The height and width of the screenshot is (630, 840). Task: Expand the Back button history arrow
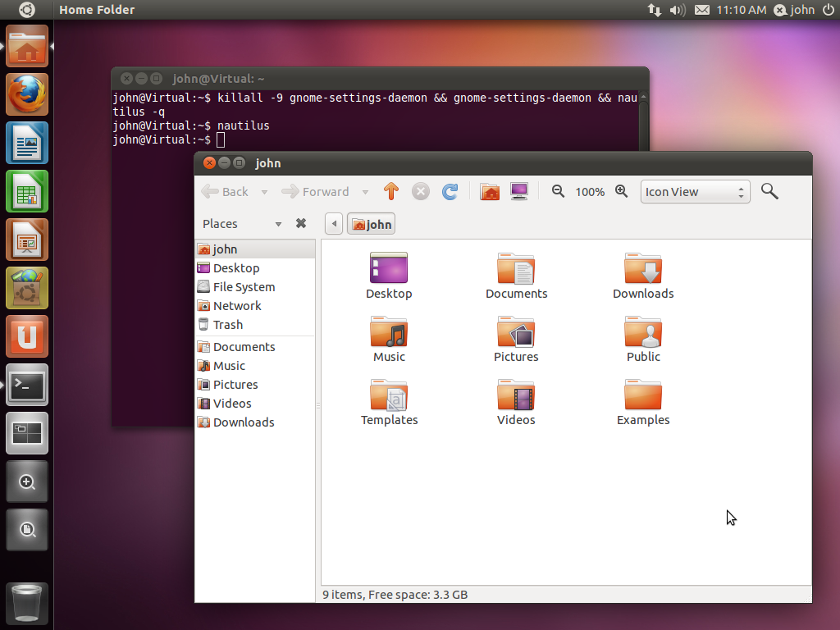(264, 191)
